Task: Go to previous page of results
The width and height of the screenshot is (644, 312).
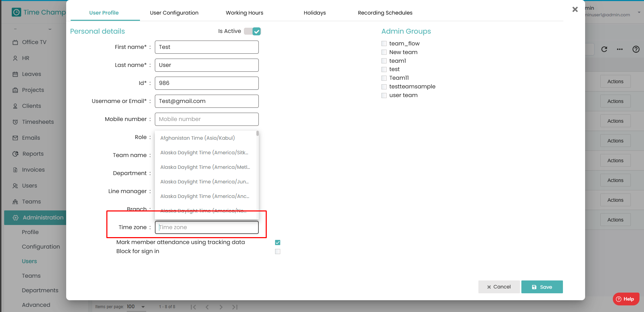Action: point(207,307)
